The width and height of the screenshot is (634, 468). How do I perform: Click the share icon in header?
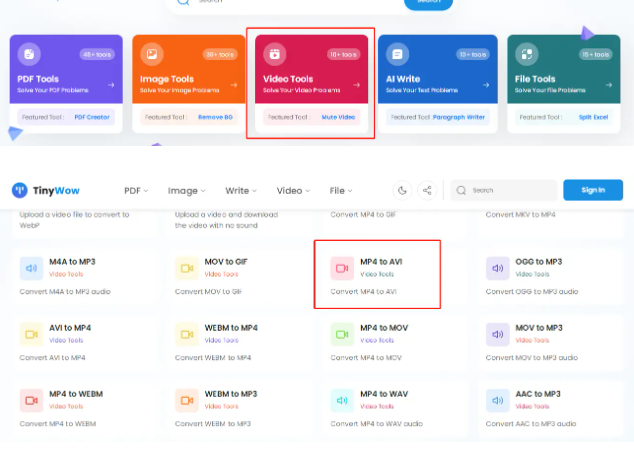427,190
